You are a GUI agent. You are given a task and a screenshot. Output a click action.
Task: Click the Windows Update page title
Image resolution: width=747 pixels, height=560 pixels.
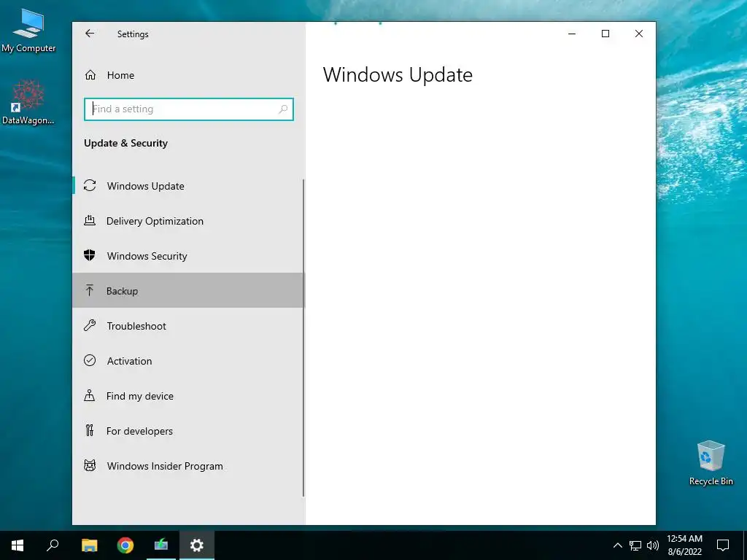(398, 75)
